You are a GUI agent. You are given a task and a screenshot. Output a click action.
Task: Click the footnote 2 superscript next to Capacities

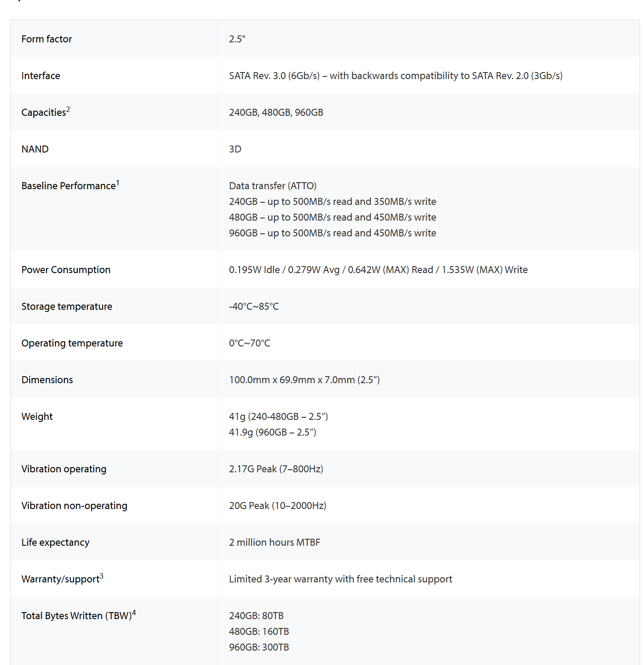pyautogui.click(x=68, y=109)
